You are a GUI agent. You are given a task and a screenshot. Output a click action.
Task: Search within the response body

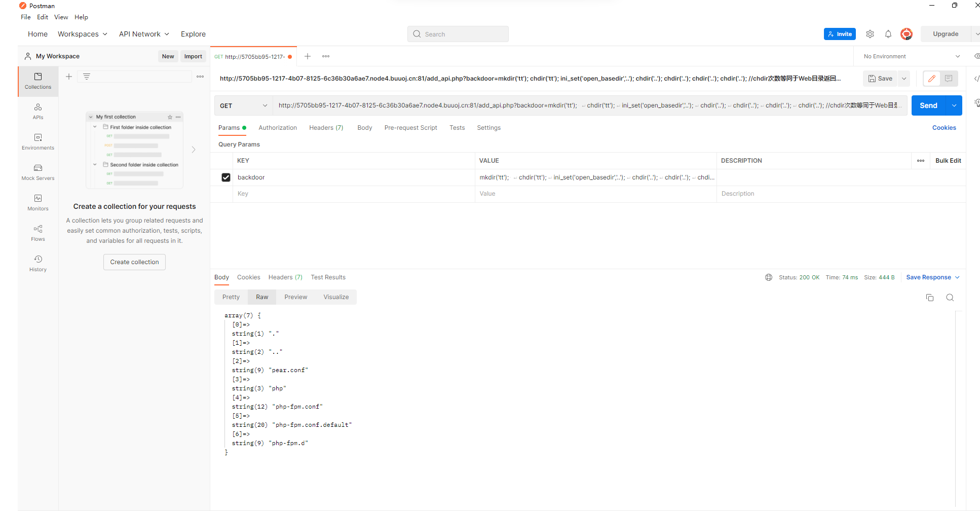pos(950,298)
